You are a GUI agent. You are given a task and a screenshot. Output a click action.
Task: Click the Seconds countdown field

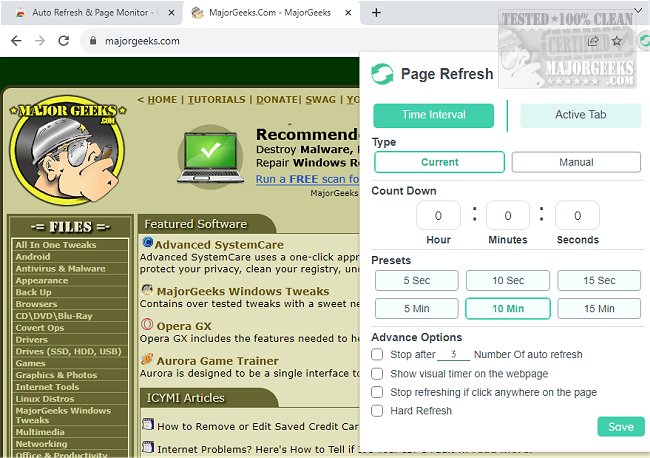[577, 216]
